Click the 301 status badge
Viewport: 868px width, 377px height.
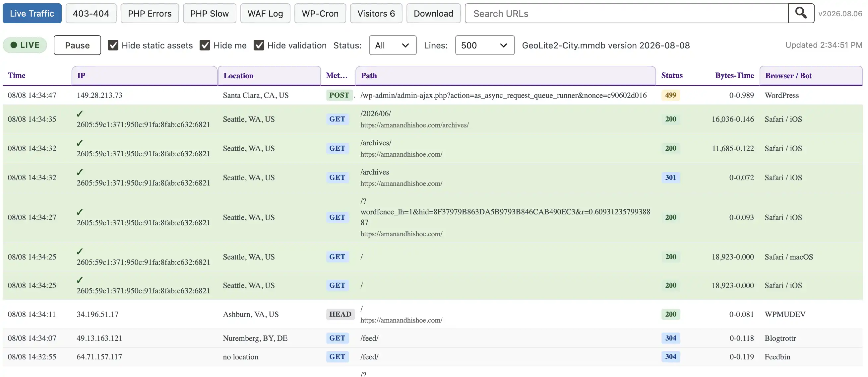tap(670, 177)
